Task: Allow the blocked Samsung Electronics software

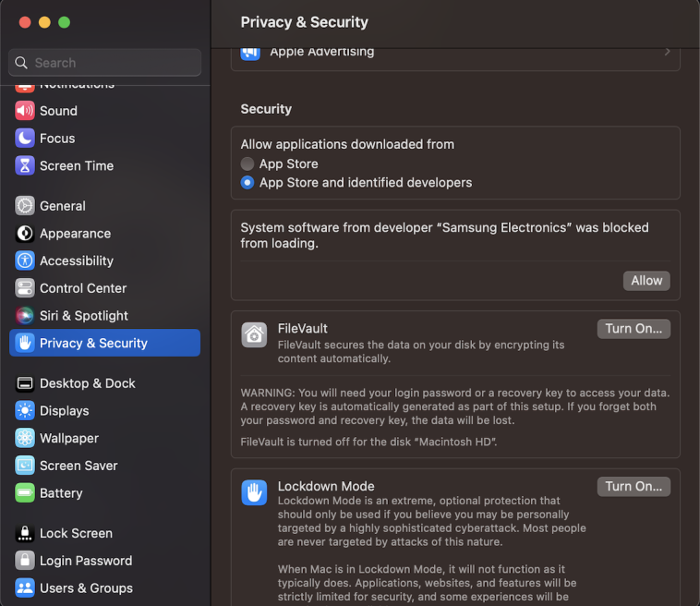Action: 646,281
